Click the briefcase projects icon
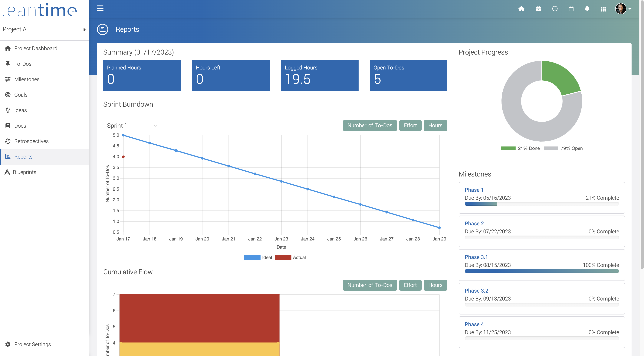The height and width of the screenshot is (356, 644). tap(538, 9)
